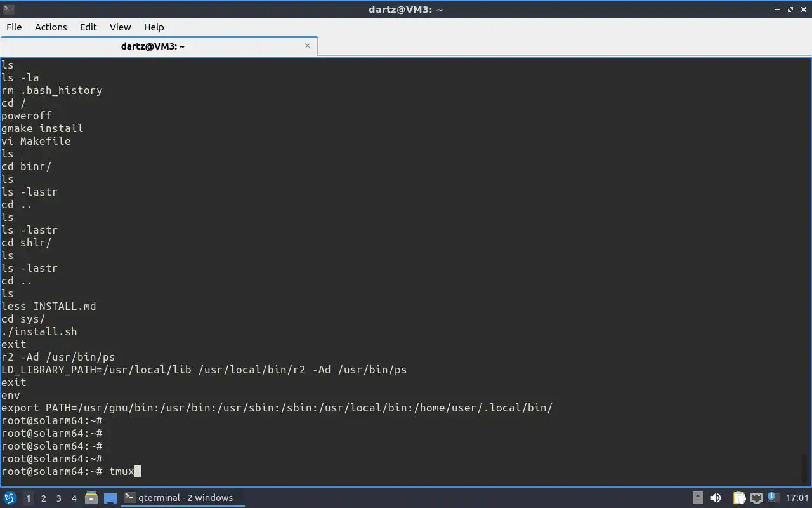This screenshot has width=812, height=508.
Task: Open the File menu
Action: pyautogui.click(x=14, y=27)
